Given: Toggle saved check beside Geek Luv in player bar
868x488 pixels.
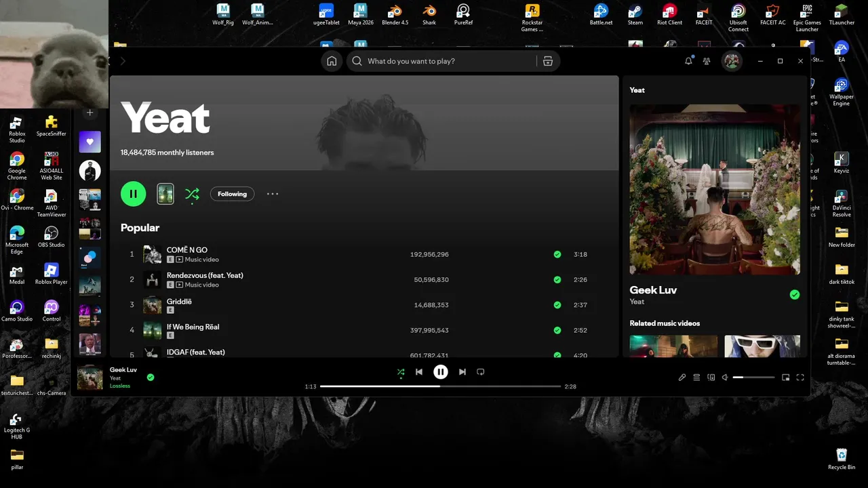Looking at the screenshot, I should point(151,378).
